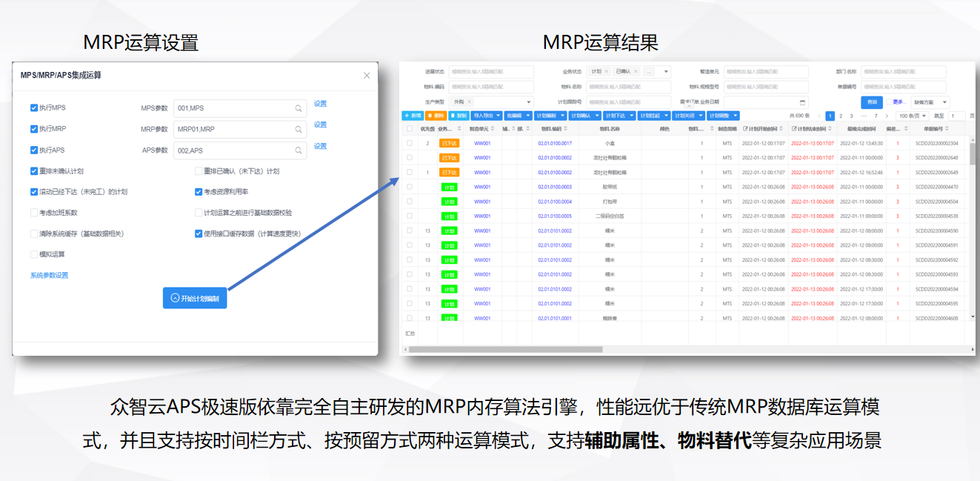This screenshot has height=481, width=980.
Task: Open the 导入导出 dropdown menu
Action: (486, 116)
